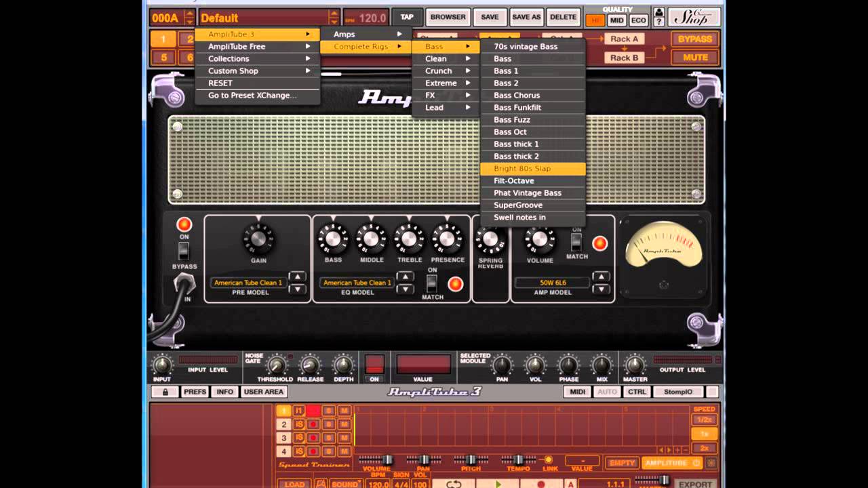Click the TAP tempo button
Image resolution: width=868 pixels, height=488 pixels.
407,17
